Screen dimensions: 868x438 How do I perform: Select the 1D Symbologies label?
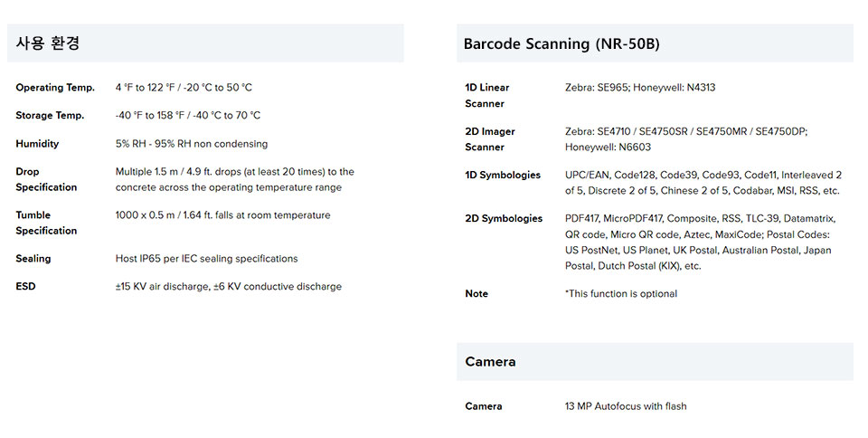[x=503, y=175]
